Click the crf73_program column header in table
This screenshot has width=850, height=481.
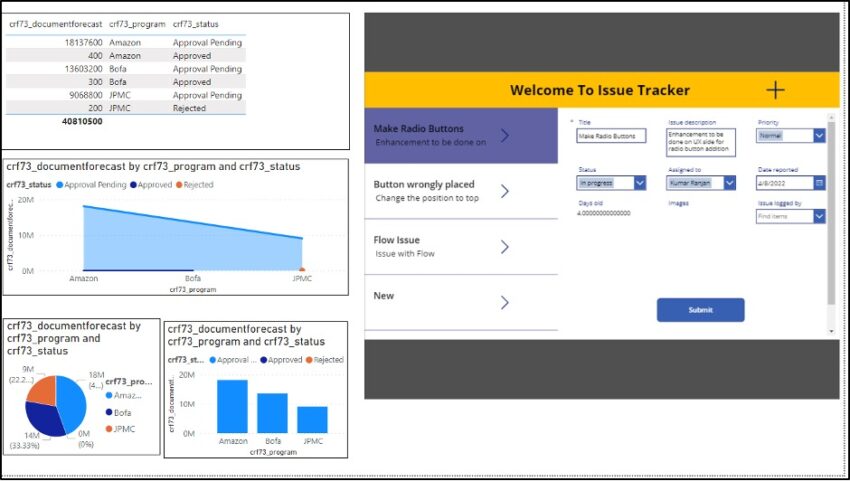(131, 23)
